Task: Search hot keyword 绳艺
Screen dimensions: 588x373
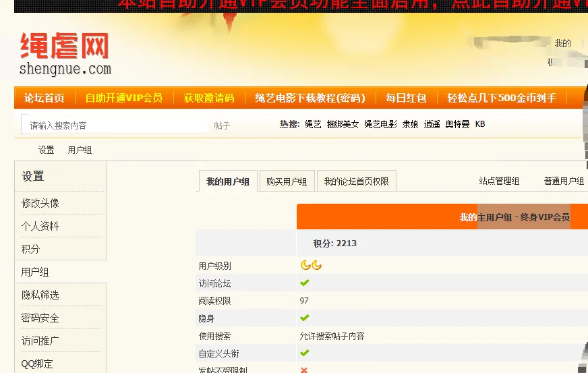Action: [313, 124]
